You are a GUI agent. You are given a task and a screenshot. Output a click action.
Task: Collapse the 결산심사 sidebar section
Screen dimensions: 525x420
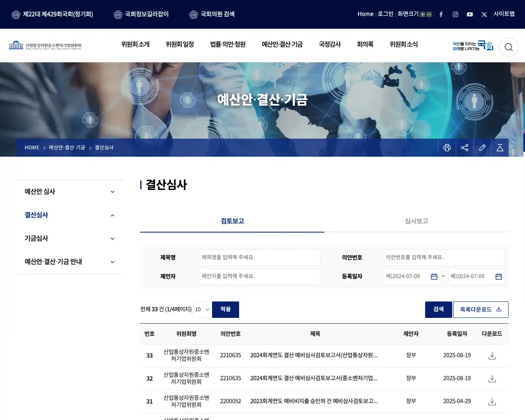pos(70,215)
